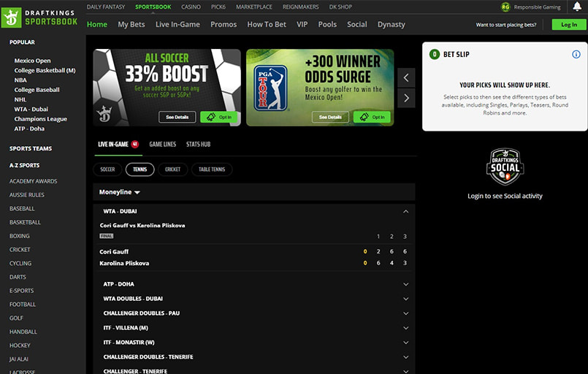Show next promo banner arrow
The image size is (588, 374).
[406, 98]
